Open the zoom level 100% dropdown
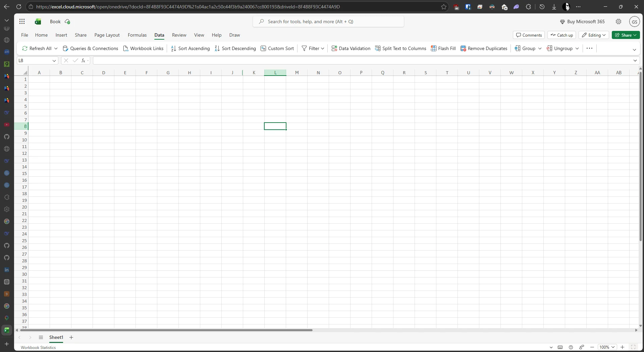Viewport: 644px width, 352px height. pos(607,347)
